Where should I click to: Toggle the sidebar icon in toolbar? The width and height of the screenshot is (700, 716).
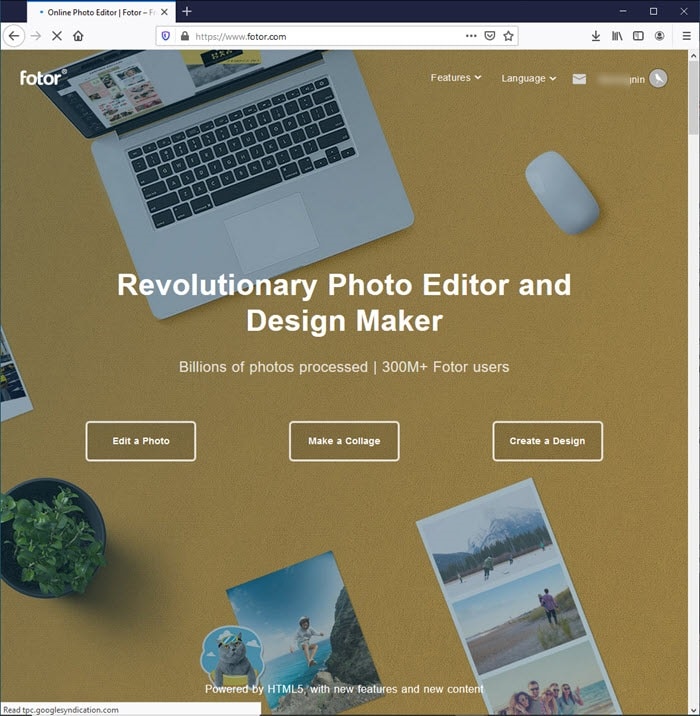point(638,36)
